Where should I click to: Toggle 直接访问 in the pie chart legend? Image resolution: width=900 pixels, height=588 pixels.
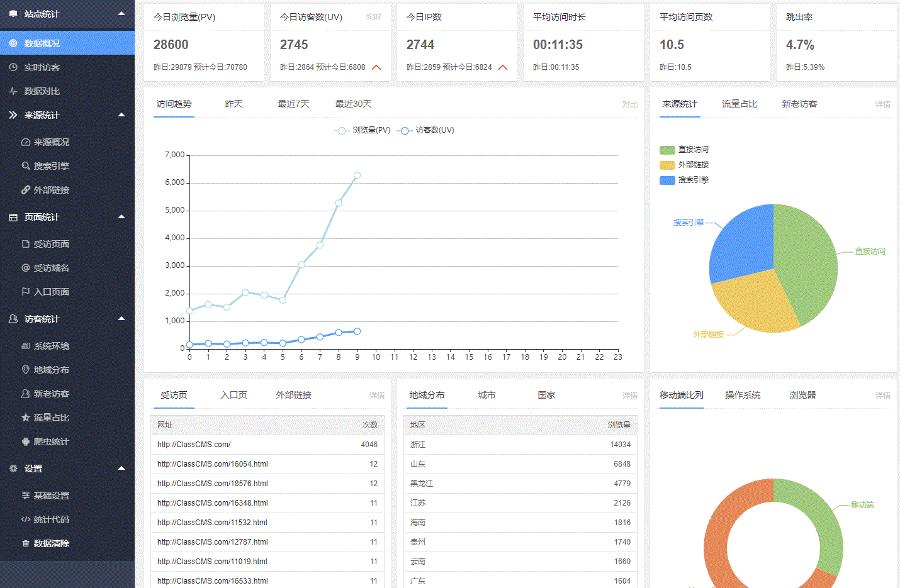point(684,150)
